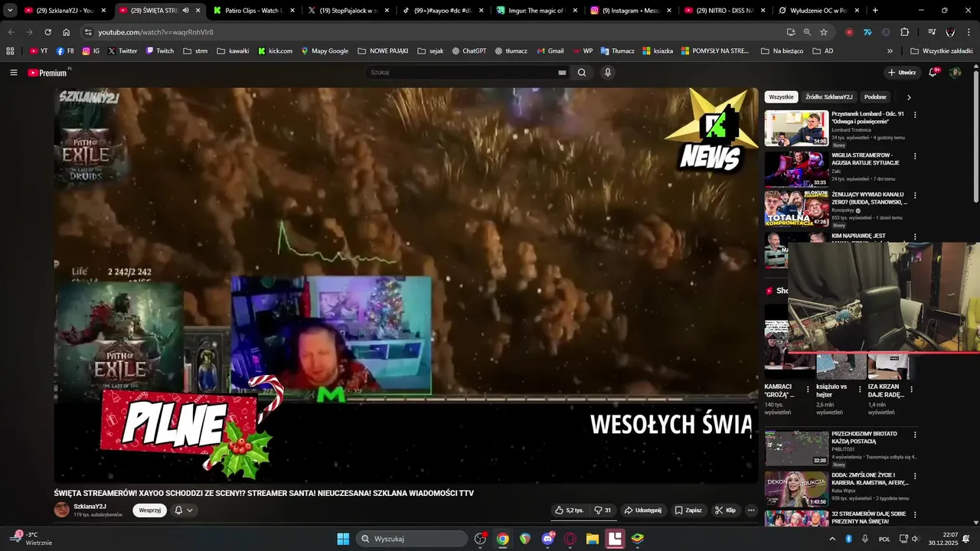This screenshot has width=980, height=551.
Task: Click the address bar URL
Action: [155, 32]
